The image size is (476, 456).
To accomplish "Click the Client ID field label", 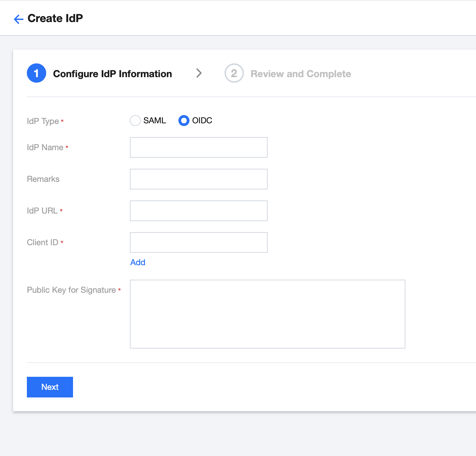I will tap(43, 242).
